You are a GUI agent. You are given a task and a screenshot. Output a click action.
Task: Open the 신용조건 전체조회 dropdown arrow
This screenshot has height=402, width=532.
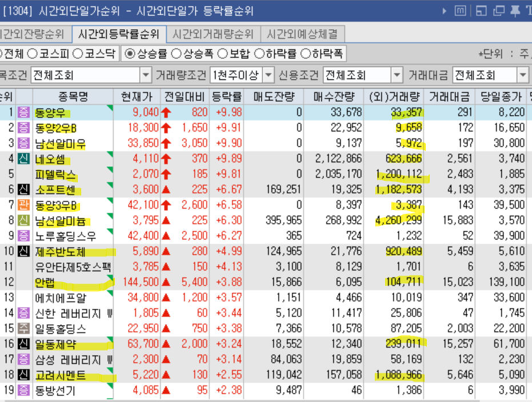tap(397, 75)
